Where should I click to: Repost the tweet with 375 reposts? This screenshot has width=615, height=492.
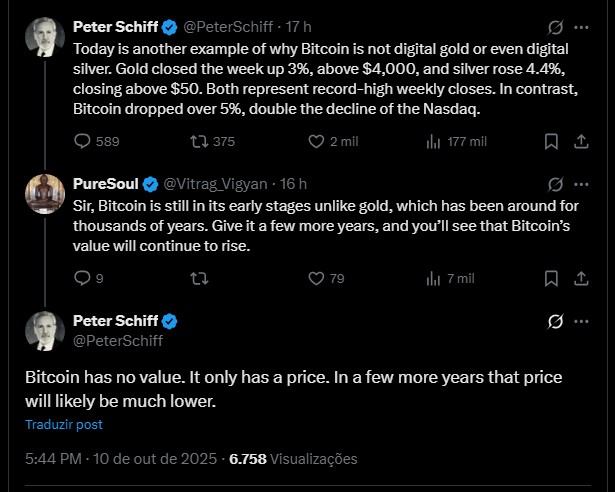(x=198, y=142)
